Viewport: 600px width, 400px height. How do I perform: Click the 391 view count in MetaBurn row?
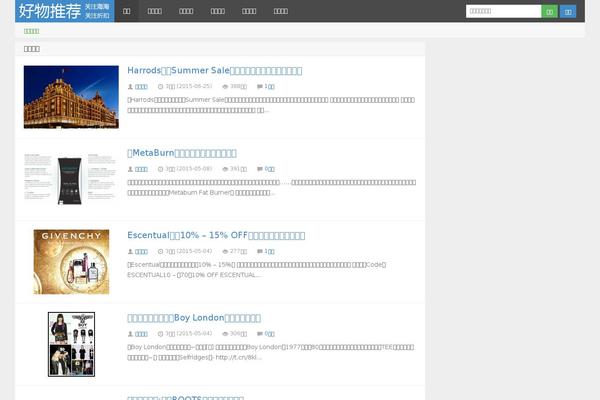238,169
